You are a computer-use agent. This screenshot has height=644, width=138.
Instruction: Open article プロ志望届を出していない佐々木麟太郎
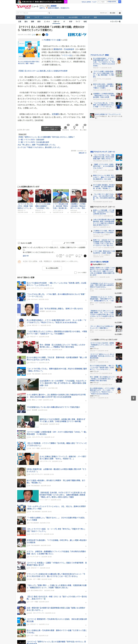point(53,407)
